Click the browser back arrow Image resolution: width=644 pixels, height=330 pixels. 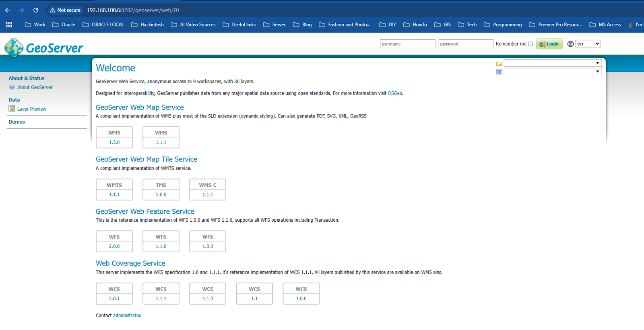[8, 10]
